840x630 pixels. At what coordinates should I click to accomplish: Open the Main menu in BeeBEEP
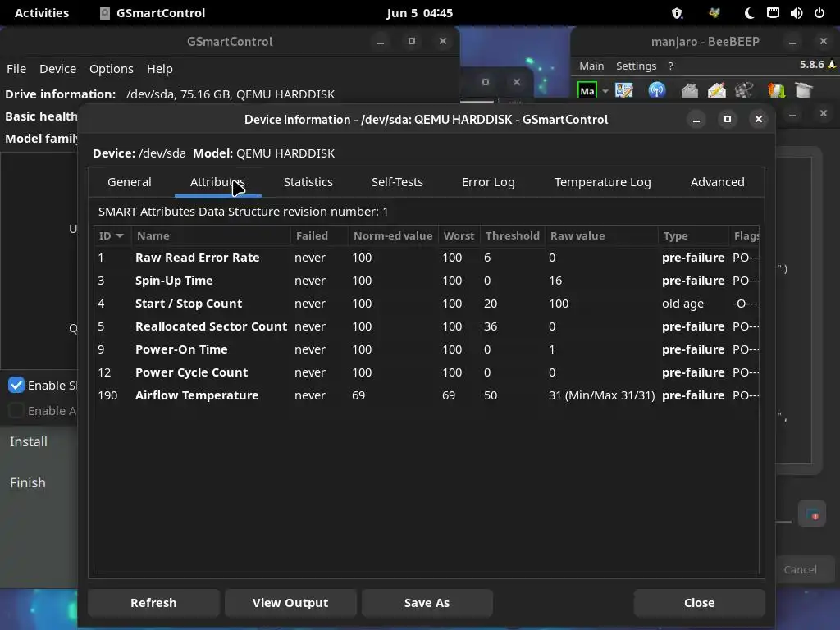pyautogui.click(x=591, y=66)
